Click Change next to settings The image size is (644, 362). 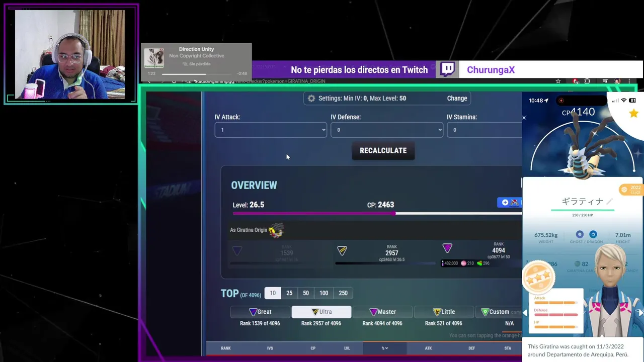pyautogui.click(x=457, y=99)
